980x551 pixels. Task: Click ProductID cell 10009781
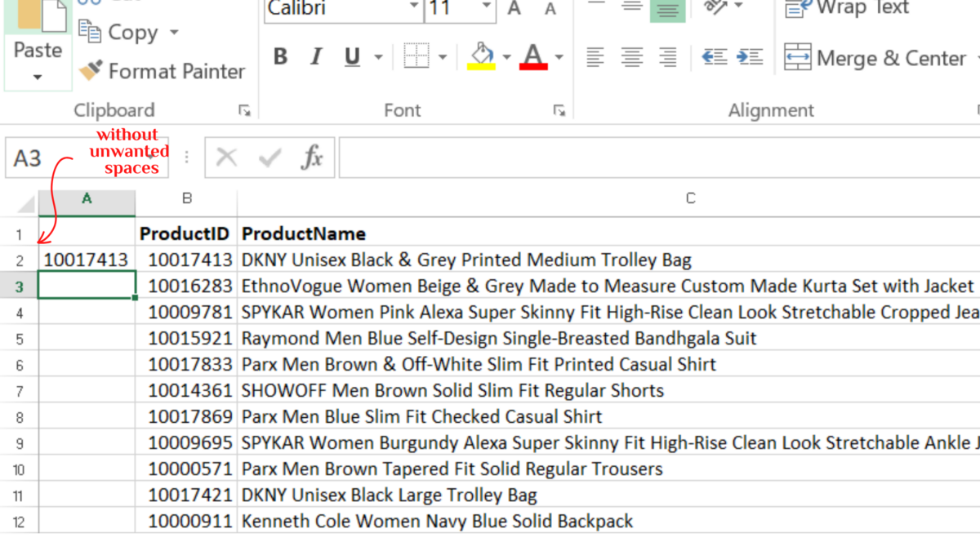[187, 313]
